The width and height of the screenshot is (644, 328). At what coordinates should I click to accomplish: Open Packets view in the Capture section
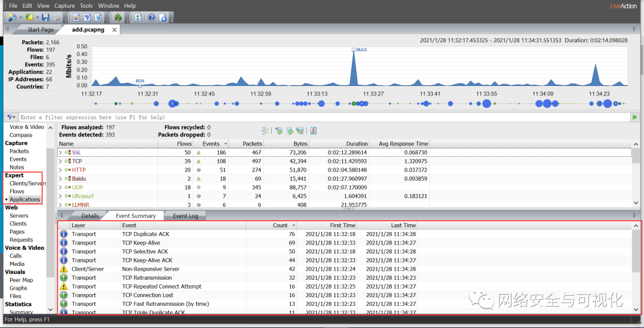pyautogui.click(x=19, y=151)
